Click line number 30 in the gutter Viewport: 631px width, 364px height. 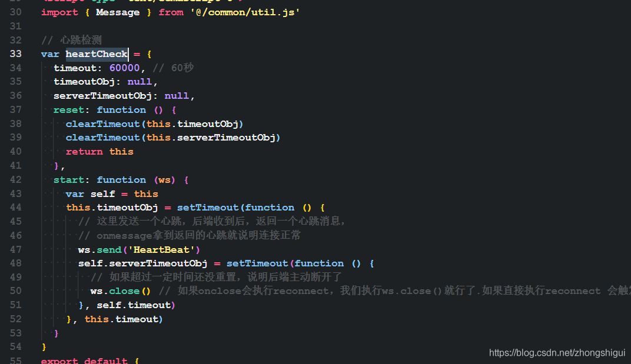point(16,12)
